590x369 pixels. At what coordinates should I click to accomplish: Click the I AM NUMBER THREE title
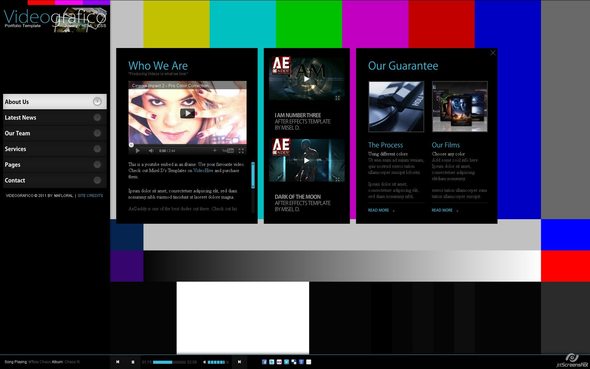[298, 115]
